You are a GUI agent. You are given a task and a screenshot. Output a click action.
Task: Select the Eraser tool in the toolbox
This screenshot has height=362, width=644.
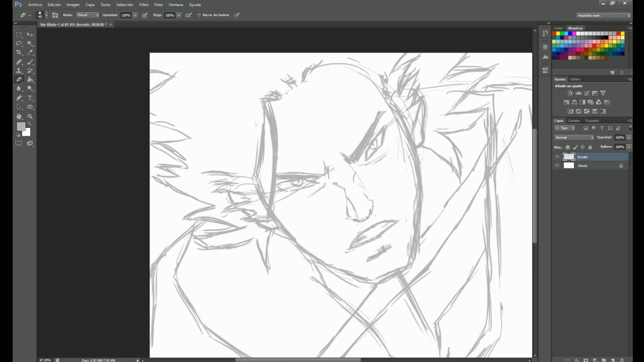tap(19, 79)
